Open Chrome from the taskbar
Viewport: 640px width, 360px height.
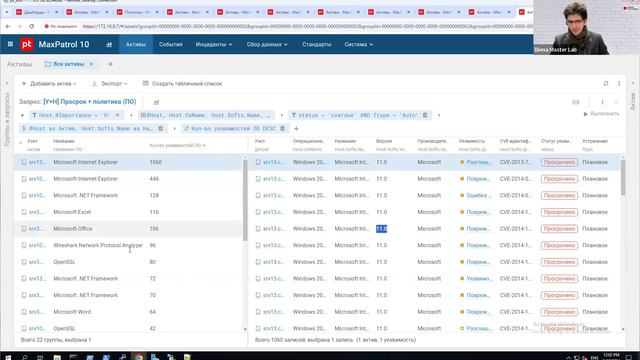(x=139, y=357)
